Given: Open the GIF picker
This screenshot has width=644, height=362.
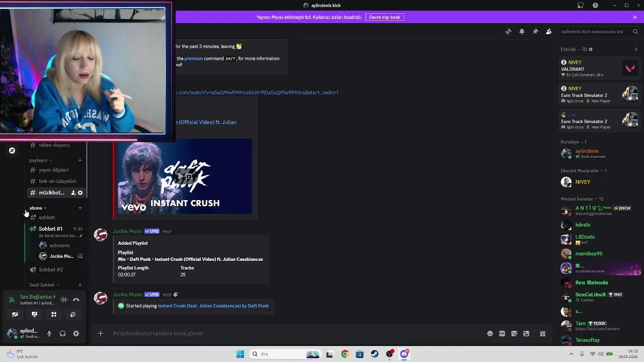Looking at the screenshot, I should 502,333.
